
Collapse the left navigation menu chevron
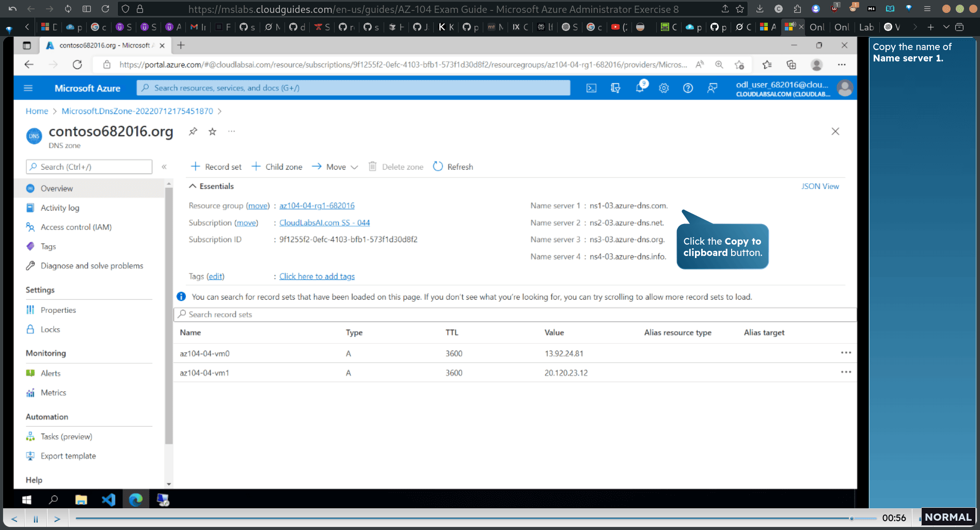pos(164,167)
